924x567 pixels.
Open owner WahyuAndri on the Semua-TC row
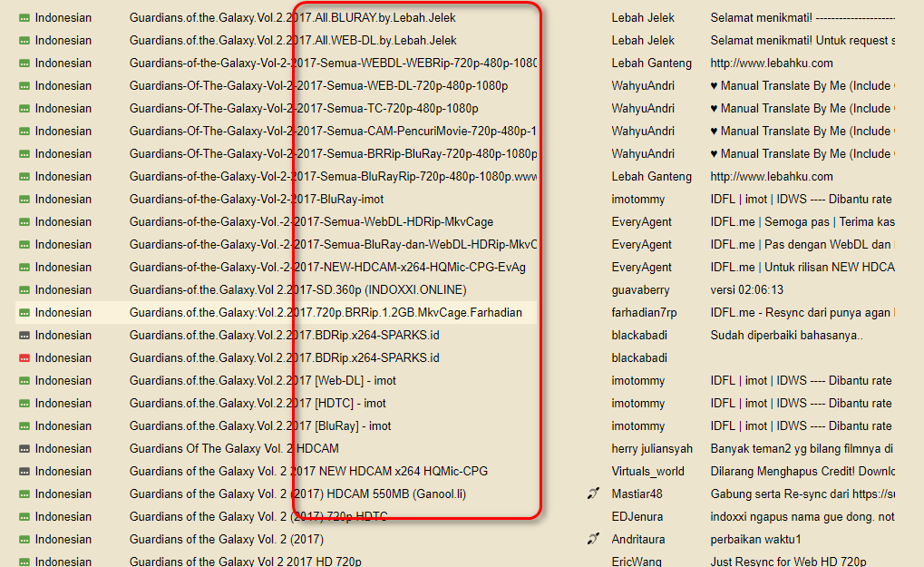643,109
